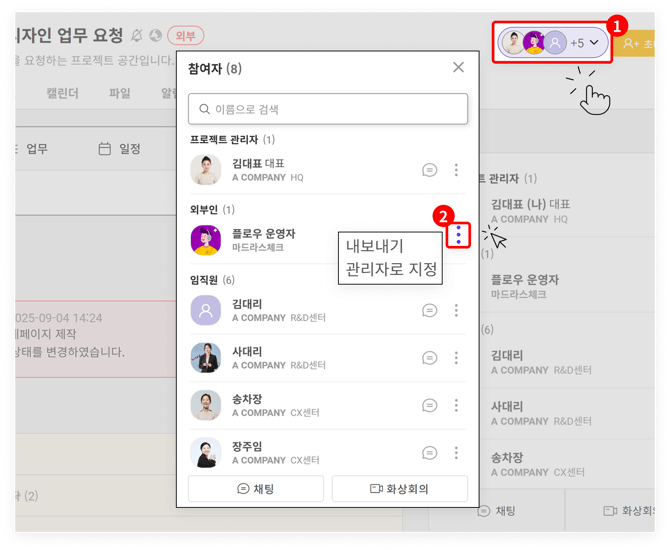Click 김대표 profile photo in participant list
This screenshot has width=670, height=550.
(x=206, y=170)
